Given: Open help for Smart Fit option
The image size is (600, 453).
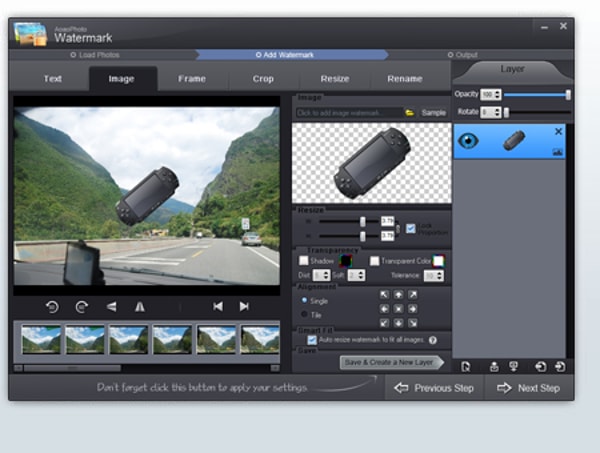Looking at the screenshot, I should (433, 340).
